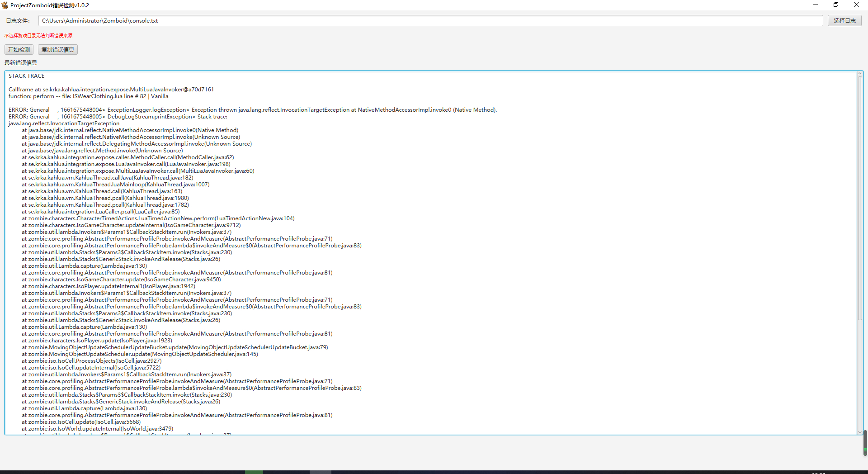Start detection with 开始检测 button
Viewport: 868px width, 474px height.
(x=19, y=50)
